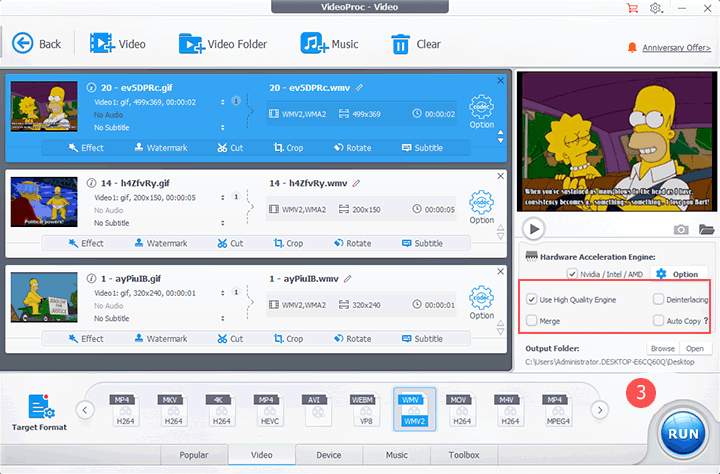
Task: Rename output 14 - h4ZfvRy.wmv with pencil
Action: coord(356,183)
